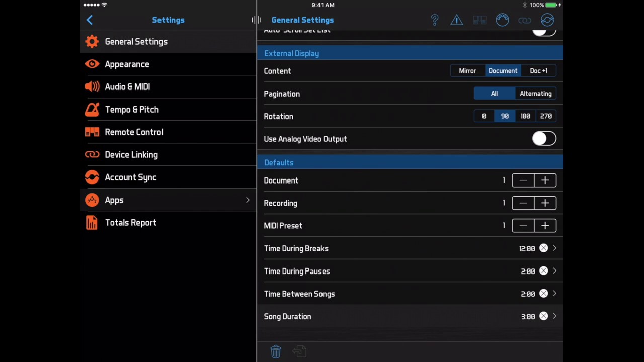Open the help question mark icon
This screenshot has height=362, width=644.
tap(435, 20)
